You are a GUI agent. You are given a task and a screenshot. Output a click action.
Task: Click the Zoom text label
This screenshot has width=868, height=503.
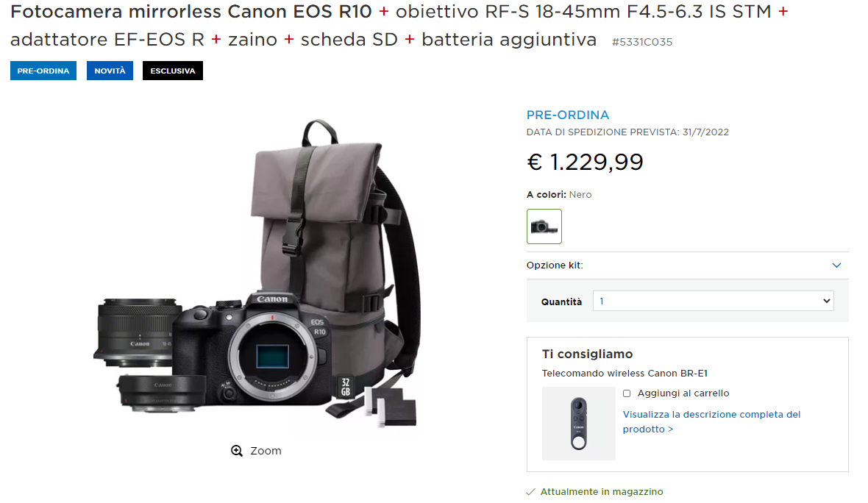coord(266,451)
